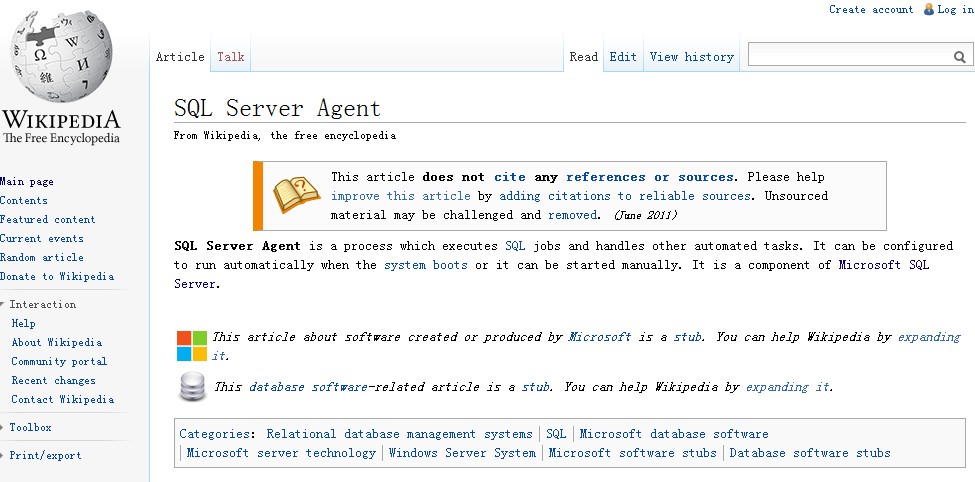Click the 'Microsoft SQL Server' link
The width and height of the screenshot is (975, 482).
pos(884,265)
